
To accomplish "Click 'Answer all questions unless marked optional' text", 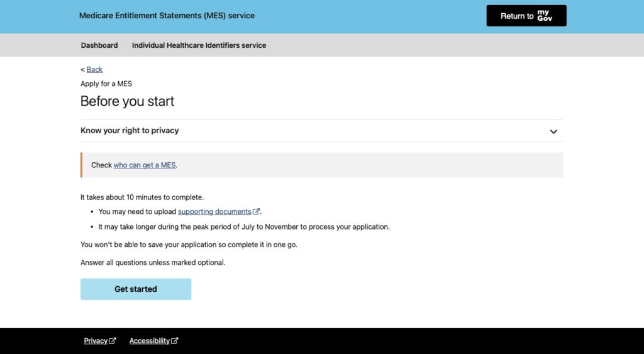I will [153, 262].
